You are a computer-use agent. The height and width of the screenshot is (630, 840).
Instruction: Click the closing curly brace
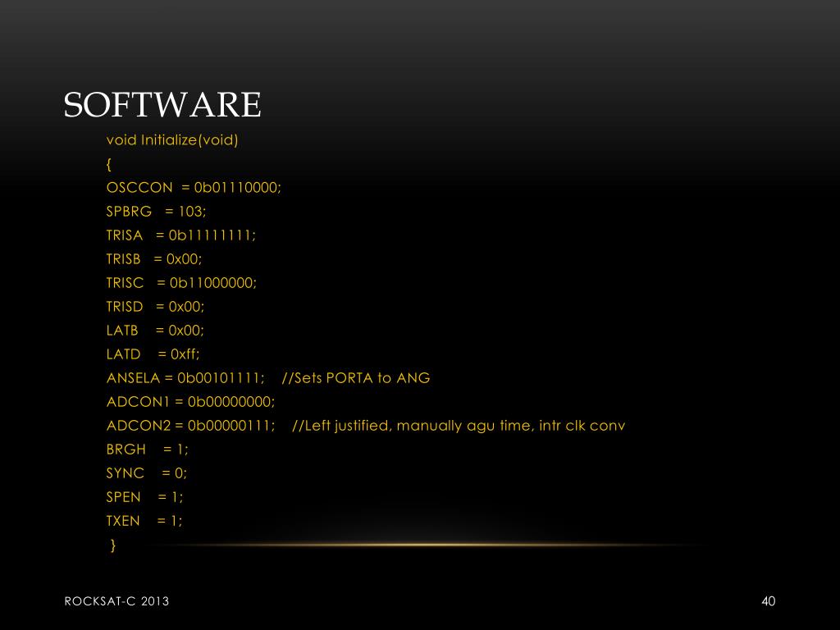(113, 545)
